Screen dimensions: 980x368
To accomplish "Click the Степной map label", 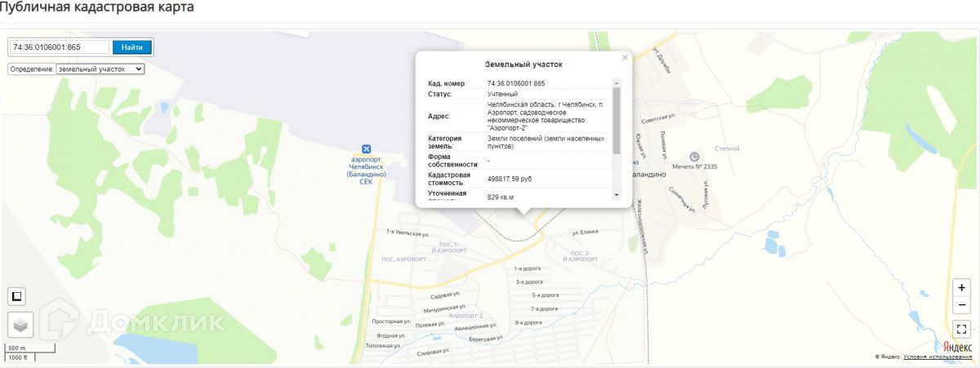I will click(x=727, y=149).
